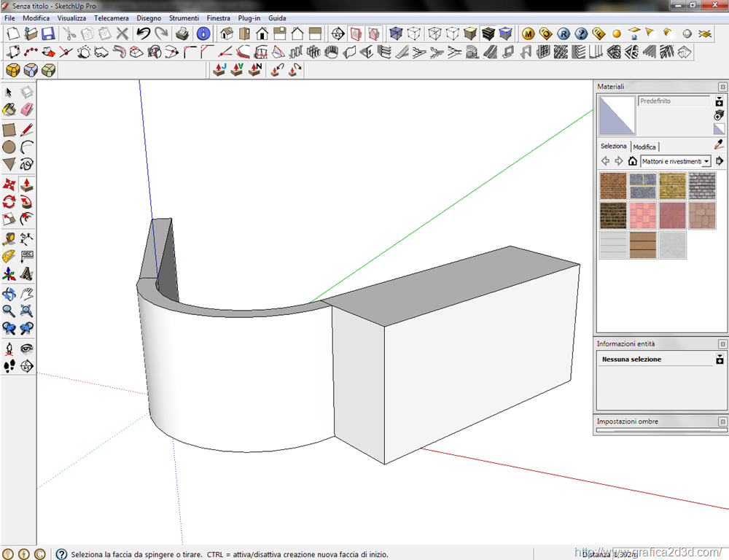The image size is (729, 560).
Task: Click the back arrow in Materiali browser
Action: click(605, 161)
